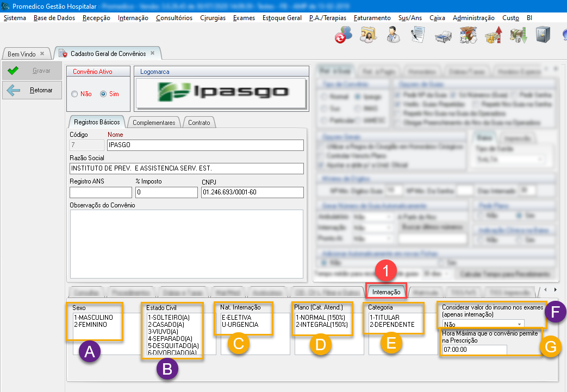Click the Gravar button
This screenshot has height=392, width=567.
(x=32, y=71)
